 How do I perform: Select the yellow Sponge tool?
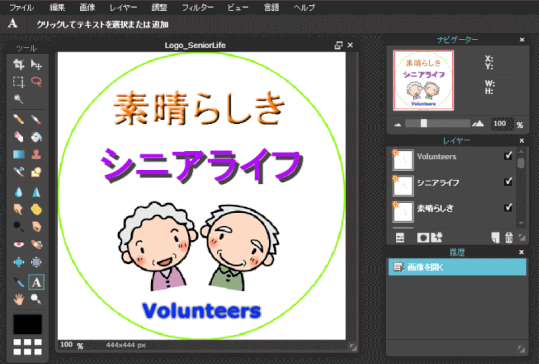[36, 209]
